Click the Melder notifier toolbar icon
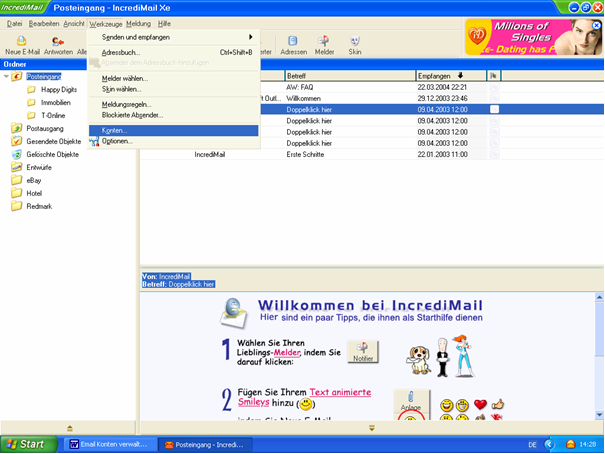This screenshot has height=454, width=605. 324,41
